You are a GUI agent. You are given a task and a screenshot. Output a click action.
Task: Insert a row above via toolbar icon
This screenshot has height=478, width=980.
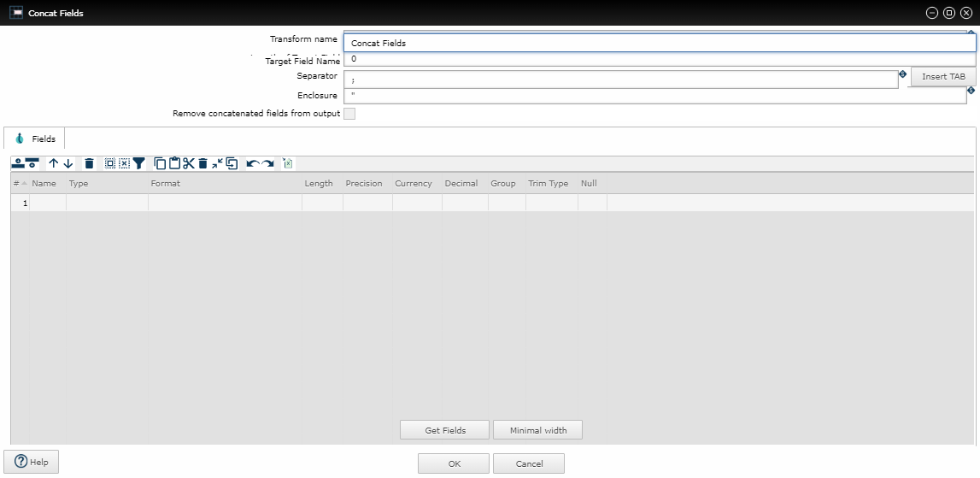click(x=18, y=163)
